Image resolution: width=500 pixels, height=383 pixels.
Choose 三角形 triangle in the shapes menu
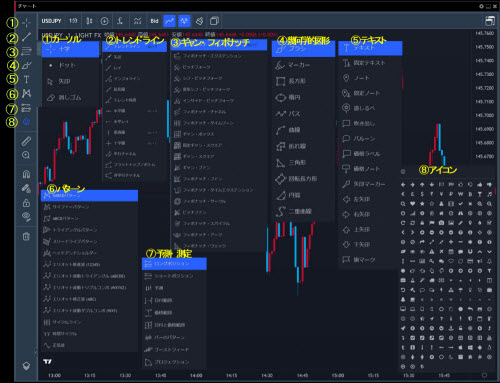point(303,163)
